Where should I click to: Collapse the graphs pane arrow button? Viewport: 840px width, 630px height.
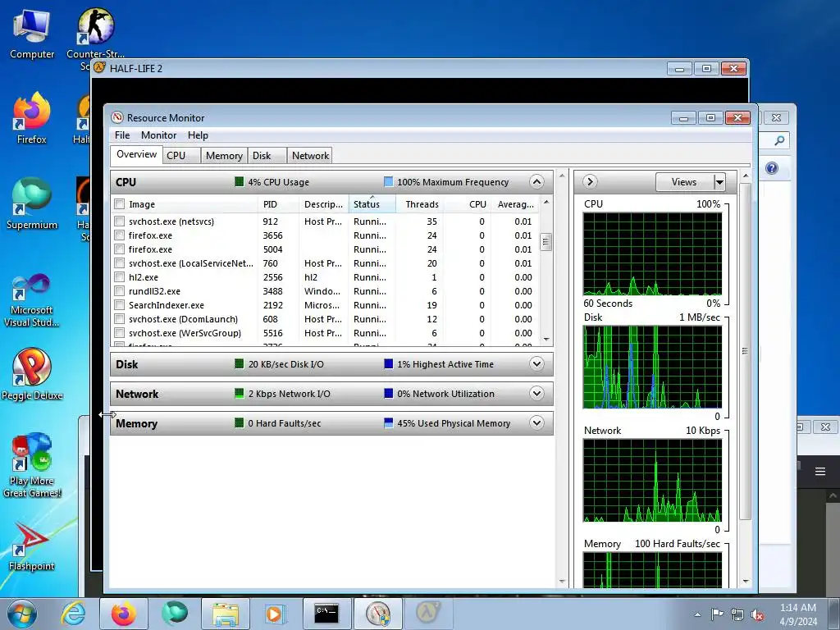[x=590, y=181]
